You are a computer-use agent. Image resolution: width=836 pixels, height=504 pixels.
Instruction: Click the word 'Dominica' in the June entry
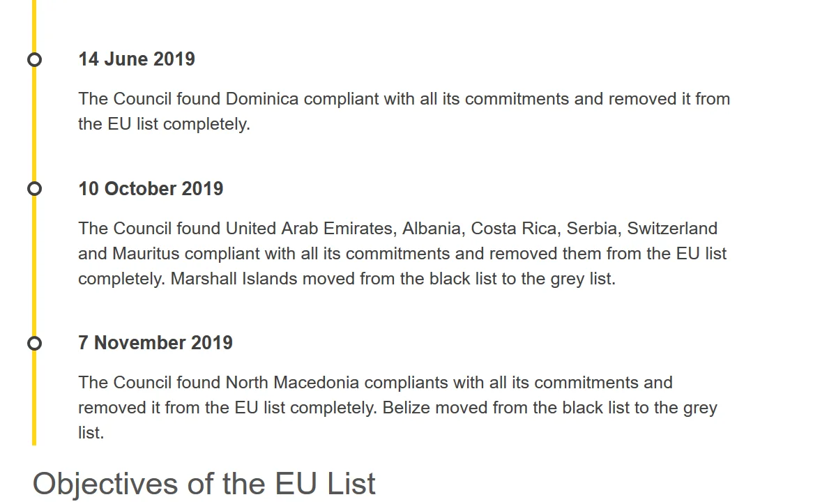261,99
